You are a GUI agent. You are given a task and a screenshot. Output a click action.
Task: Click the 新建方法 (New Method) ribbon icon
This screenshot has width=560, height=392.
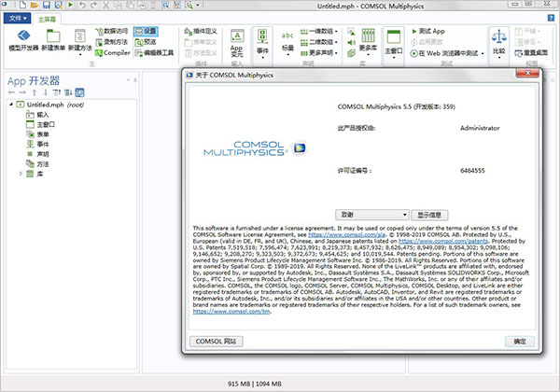(80, 42)
